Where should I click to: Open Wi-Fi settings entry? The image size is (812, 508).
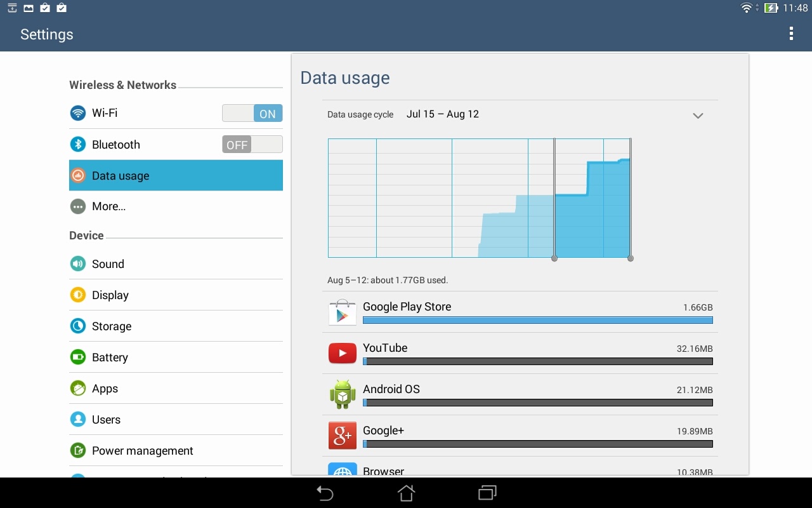176,113
